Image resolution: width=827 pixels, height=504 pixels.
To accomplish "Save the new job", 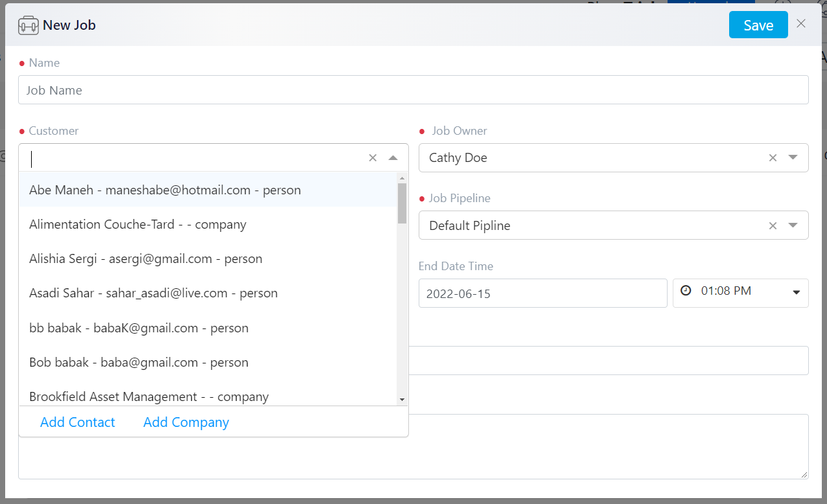I will tap(758, 25).
